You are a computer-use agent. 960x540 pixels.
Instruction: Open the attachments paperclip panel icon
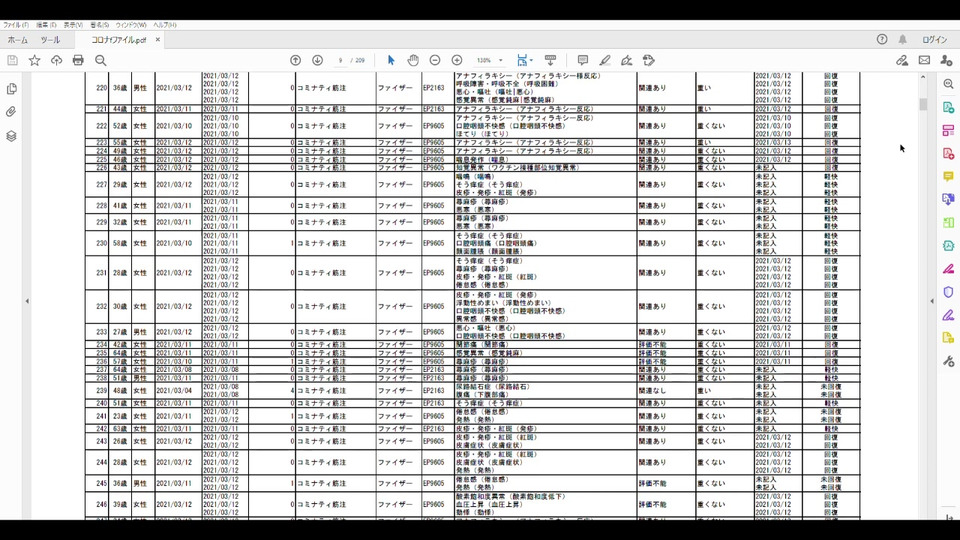point(11,112)
